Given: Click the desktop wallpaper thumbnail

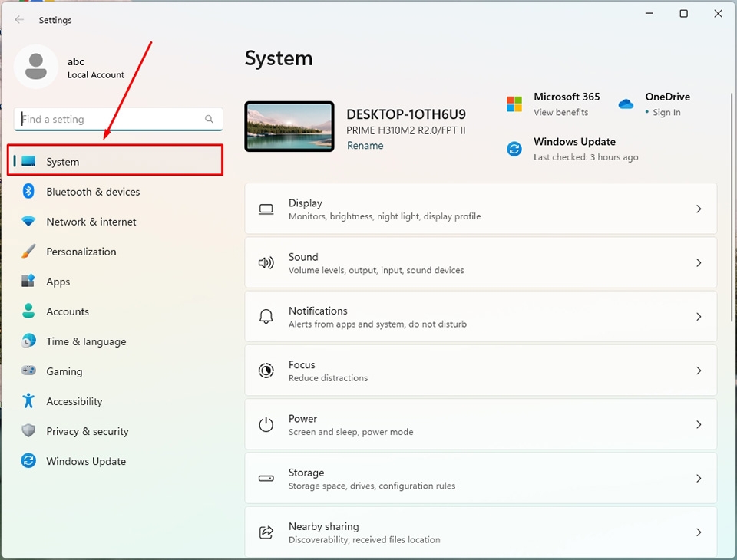Looking at the screenshot, I should pyautogui.click(x=289, y=127).
